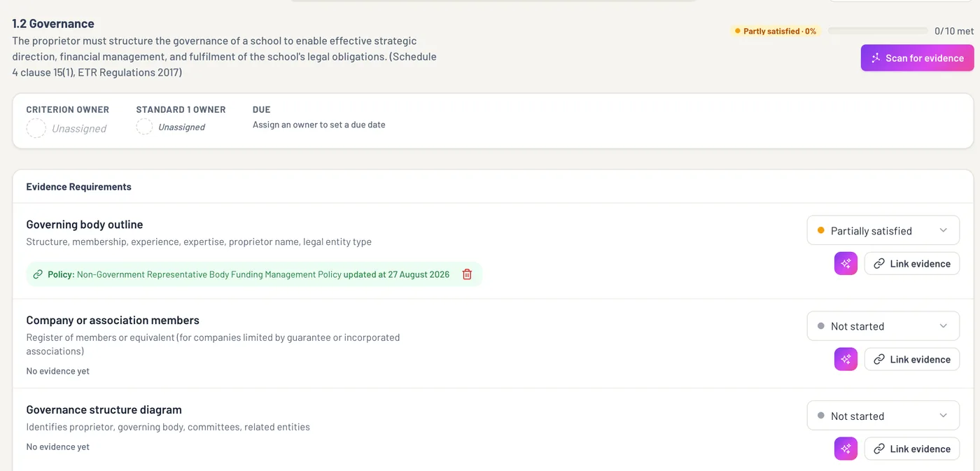Link evidence to Governance structure diagram
980x471 pixels.
pyautogui.click(x=912, y=449)
